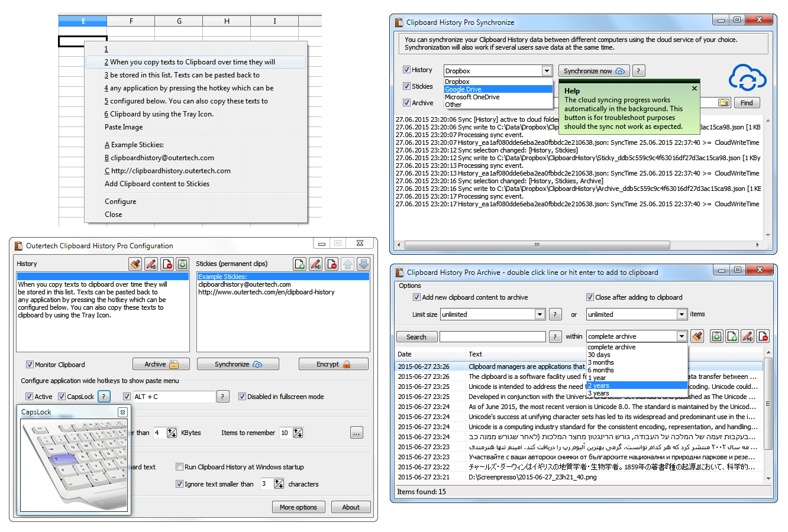Add a new sticky with page-plus icon
Viewport: 788px width, 532px height.
(x=300, y=264)
